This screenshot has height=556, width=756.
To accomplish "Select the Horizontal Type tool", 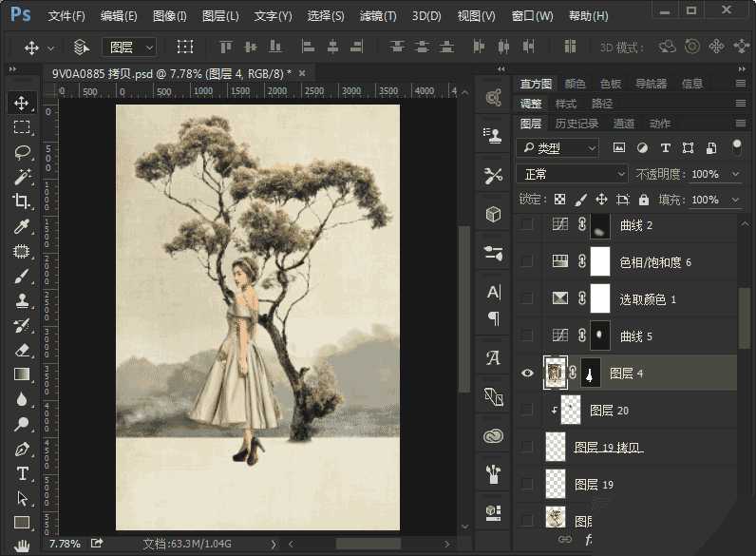I will (22, 473).
